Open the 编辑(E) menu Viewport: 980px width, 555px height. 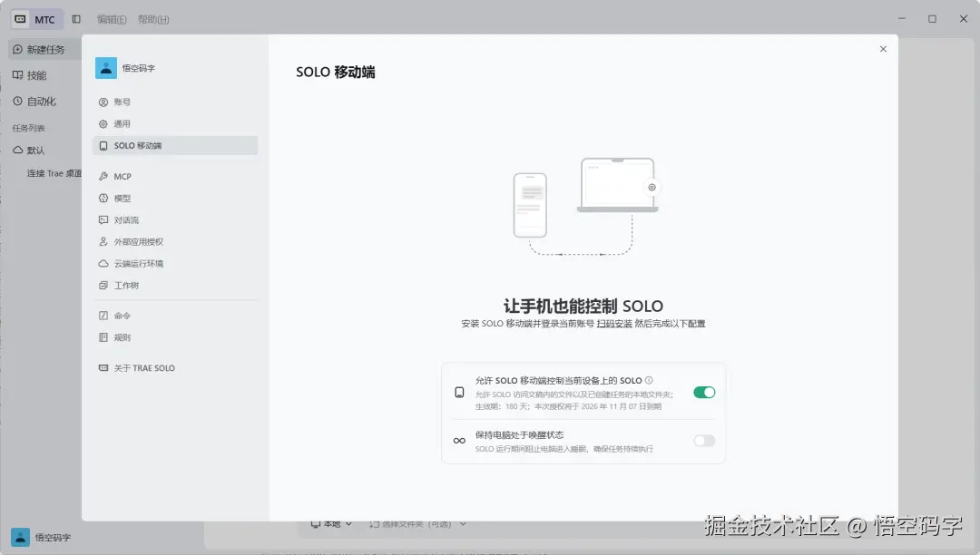[112, 19]
